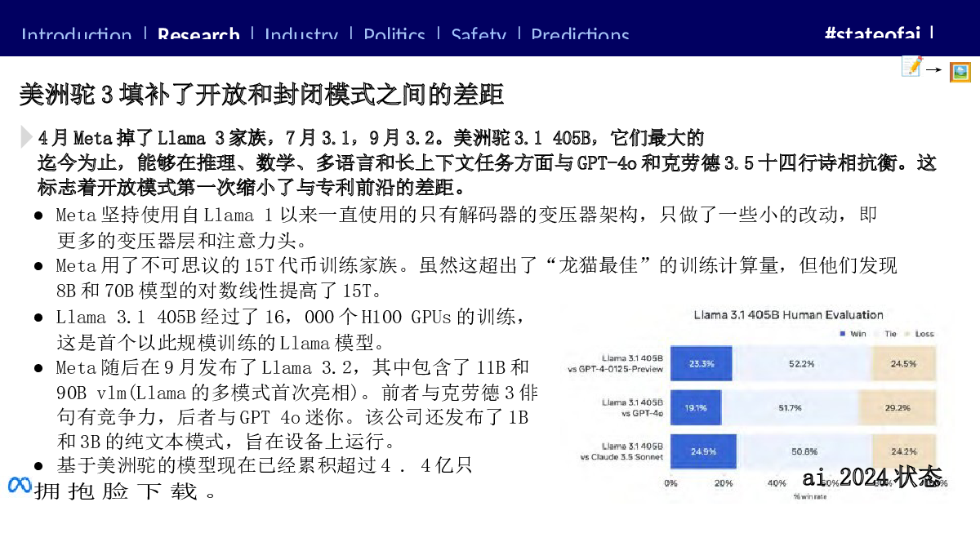
Task: Open the Predictions section tab
Action: tap(580, 35)
